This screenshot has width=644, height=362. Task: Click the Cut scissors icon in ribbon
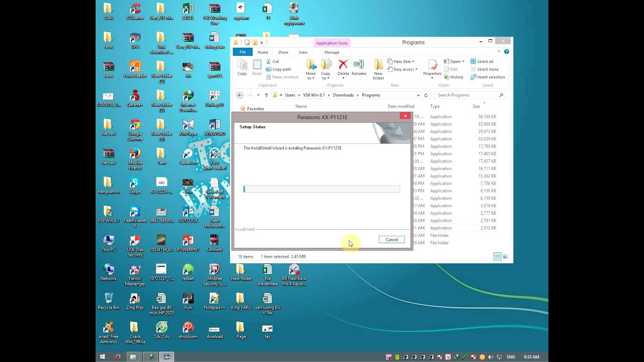pos(269,61)
